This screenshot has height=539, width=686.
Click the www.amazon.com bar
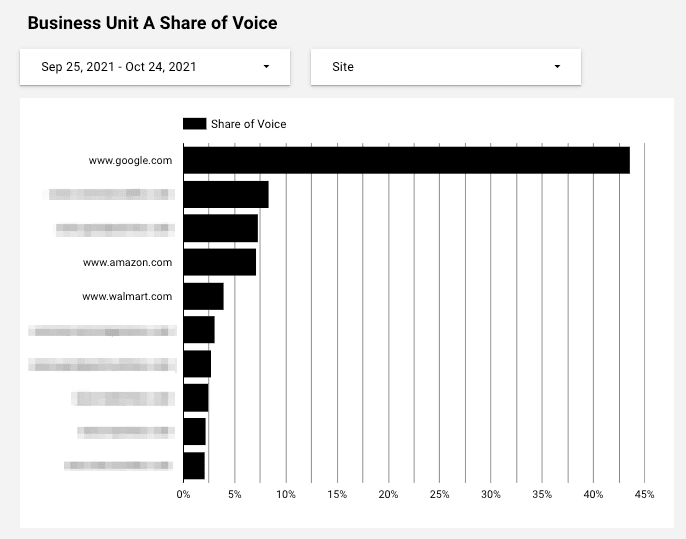pos(219,262)
